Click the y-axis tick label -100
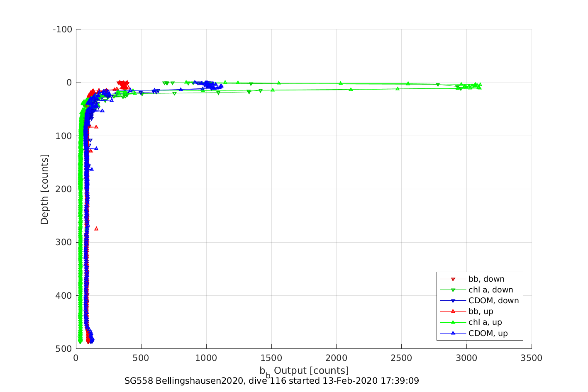This screenshot has height=392, width=588. (x=63, y=29)
